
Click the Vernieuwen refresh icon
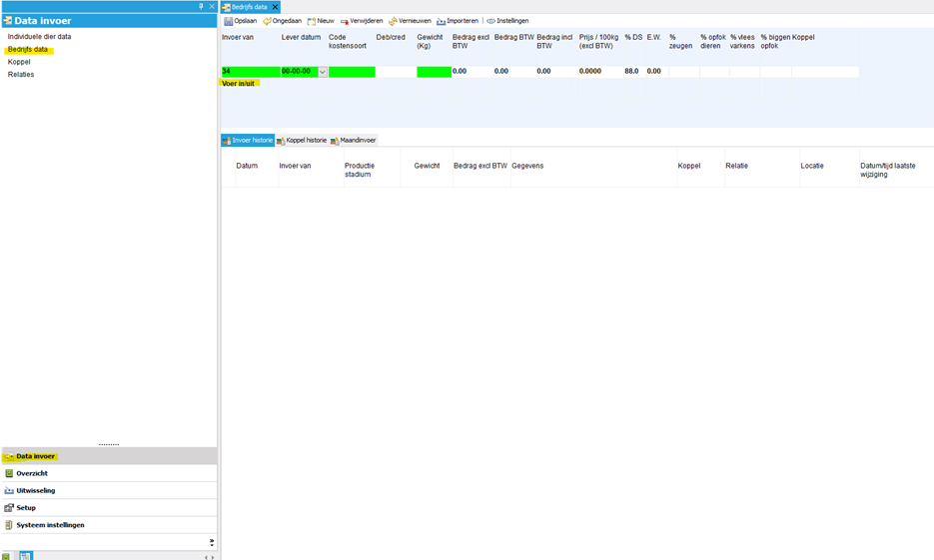(393, 21)
